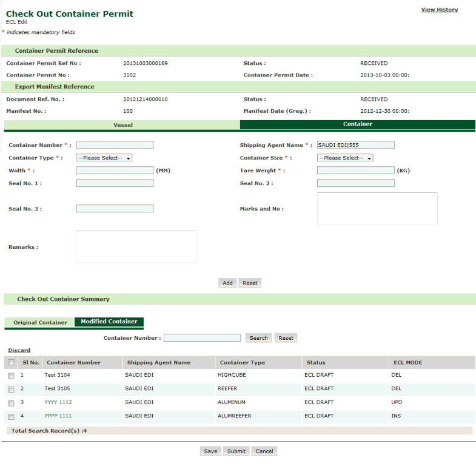Open the Original Container tab
476x463 pixels.
(40, 322)
